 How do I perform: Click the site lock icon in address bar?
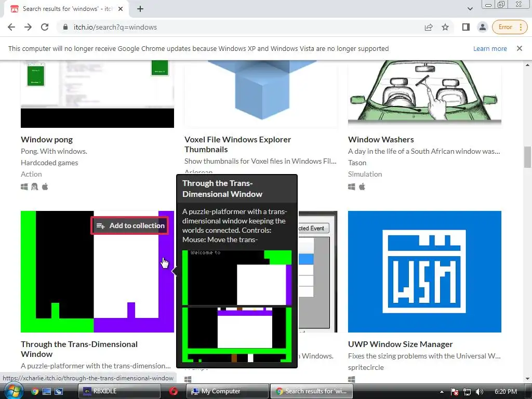tap(65, 27)
